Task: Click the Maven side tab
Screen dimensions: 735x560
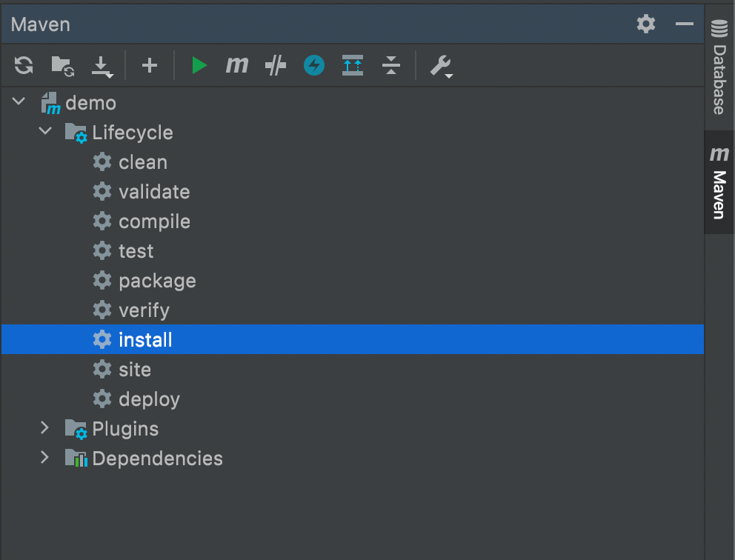Action: (719, 184)
